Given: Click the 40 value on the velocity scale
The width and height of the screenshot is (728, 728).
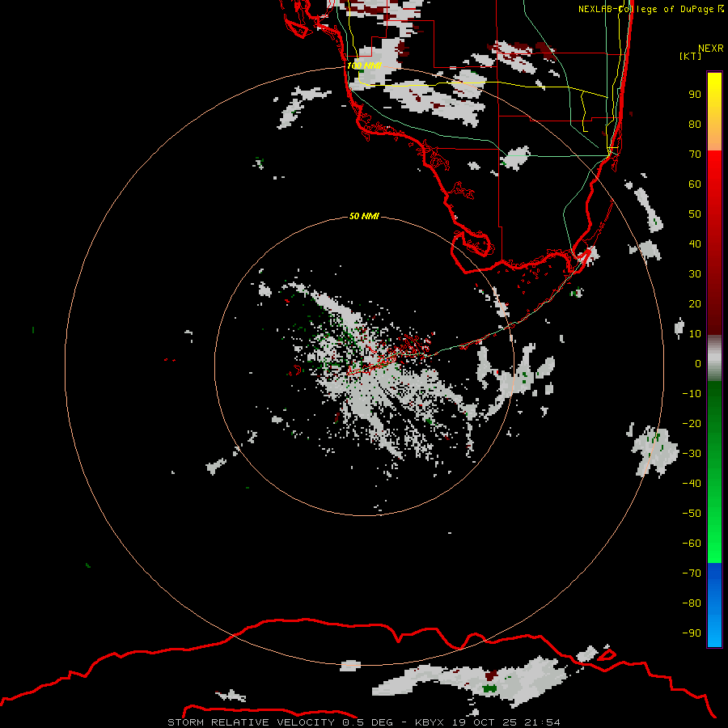Looking at the screenshot, I should (695, 244).
